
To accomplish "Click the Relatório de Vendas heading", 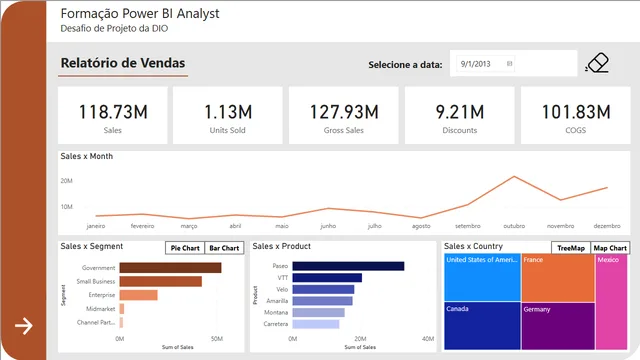I will [123, 63].
